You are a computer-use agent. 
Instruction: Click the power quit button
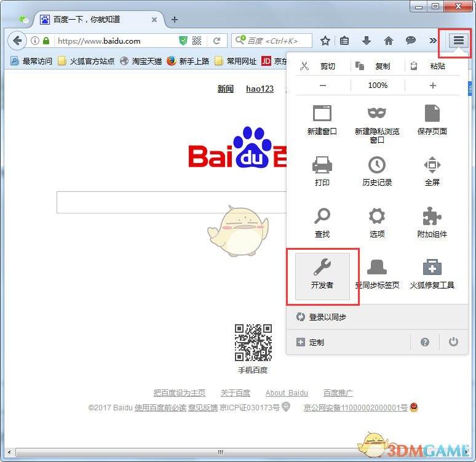453,342
